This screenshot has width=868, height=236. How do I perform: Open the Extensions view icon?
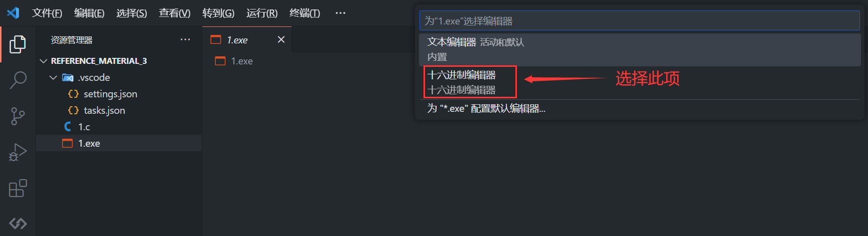[x=17, y=188]
